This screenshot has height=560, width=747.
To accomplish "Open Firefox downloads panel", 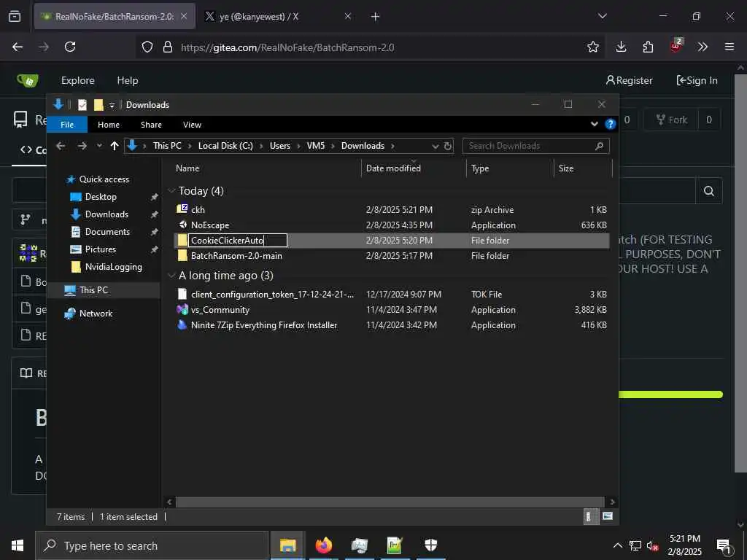I will coord(621,47).
